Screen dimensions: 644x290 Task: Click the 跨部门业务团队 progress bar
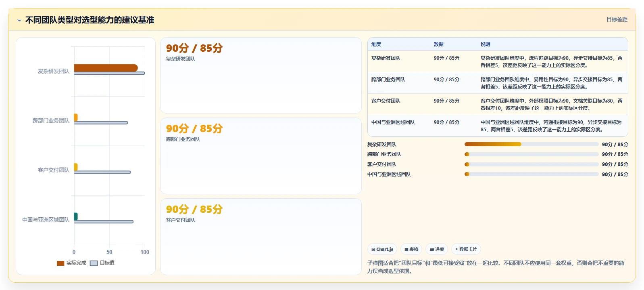coord(531,154)
